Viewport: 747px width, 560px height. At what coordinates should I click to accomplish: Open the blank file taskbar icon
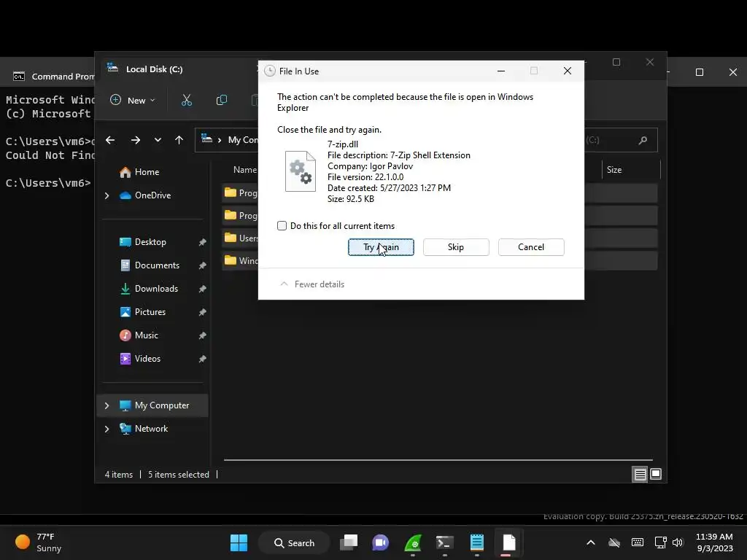tap(508, 542)
